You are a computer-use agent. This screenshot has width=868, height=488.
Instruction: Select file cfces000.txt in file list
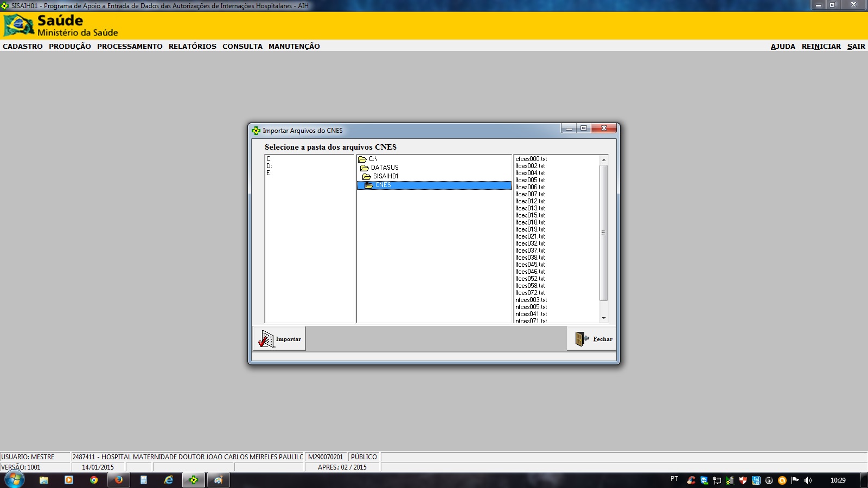531,159
